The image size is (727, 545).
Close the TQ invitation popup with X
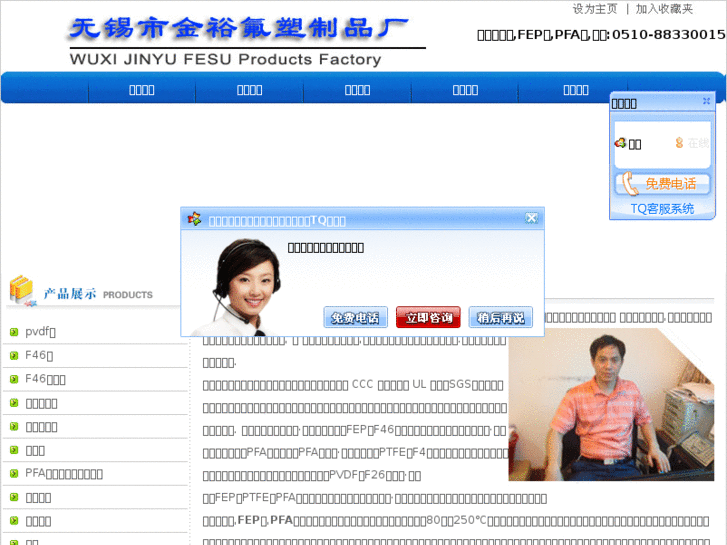pyautogui.click(x=531, y=218)
